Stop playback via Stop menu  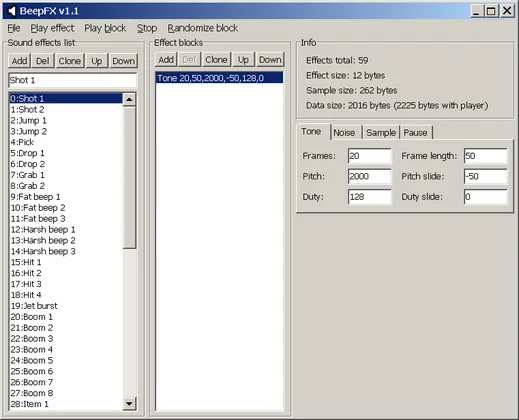pos(147,28)
